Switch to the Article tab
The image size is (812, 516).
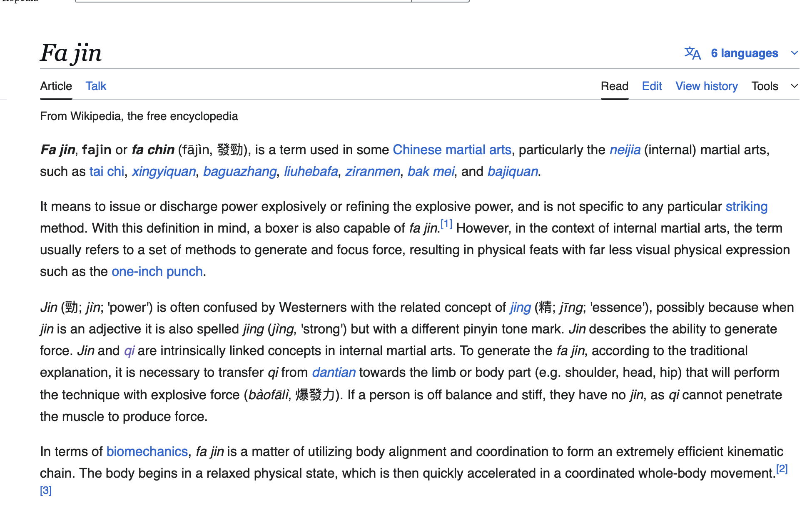(x=56, y=86)
